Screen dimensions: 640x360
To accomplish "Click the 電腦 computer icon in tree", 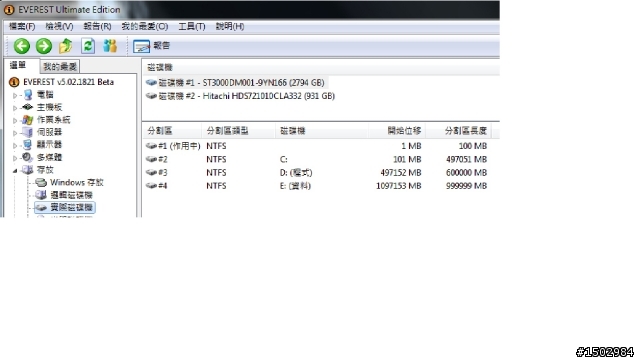I will (x=28, y=95).
